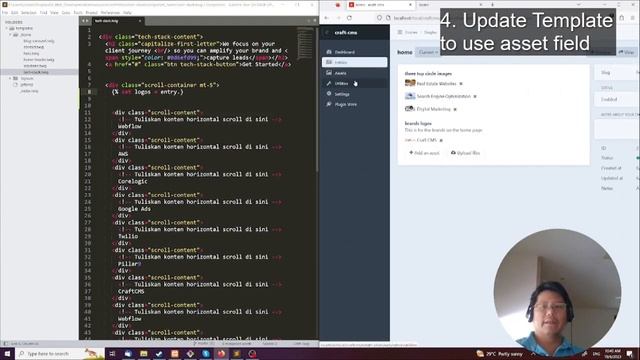This screenshot has height=360, width=640.
Task: Open Utilities in the Craft CMS sidebar
Action: pos(354,83)
